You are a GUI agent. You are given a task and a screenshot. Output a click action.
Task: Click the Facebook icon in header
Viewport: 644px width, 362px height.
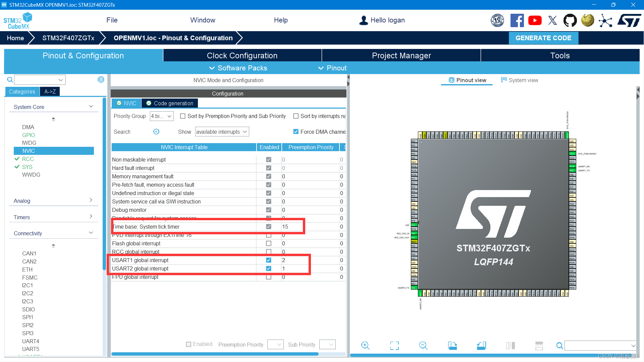click(x=517, y=20)
